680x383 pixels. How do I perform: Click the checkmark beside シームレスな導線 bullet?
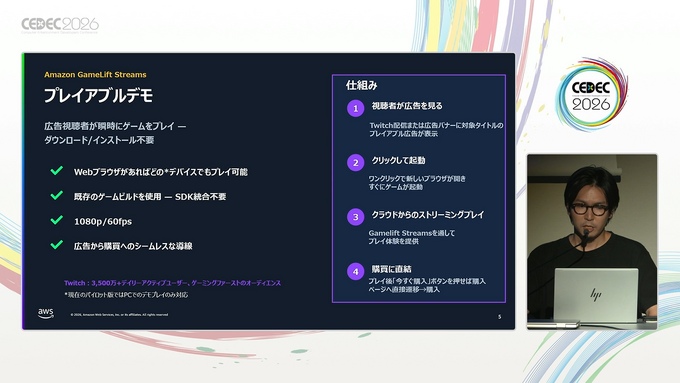[57, 245]
